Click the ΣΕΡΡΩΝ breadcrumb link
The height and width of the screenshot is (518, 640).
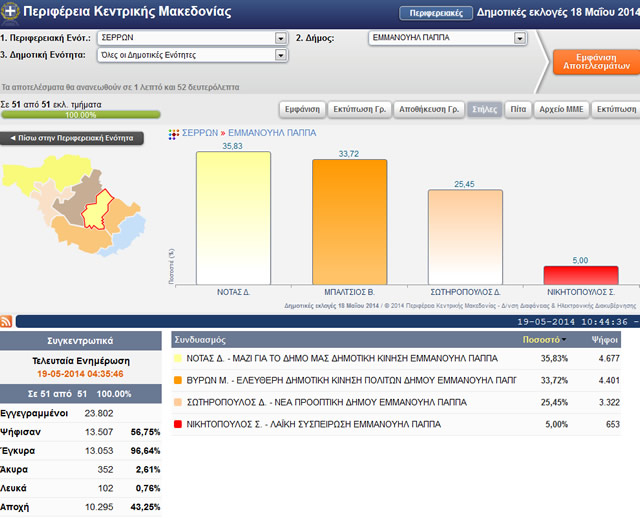click(201, 132)
